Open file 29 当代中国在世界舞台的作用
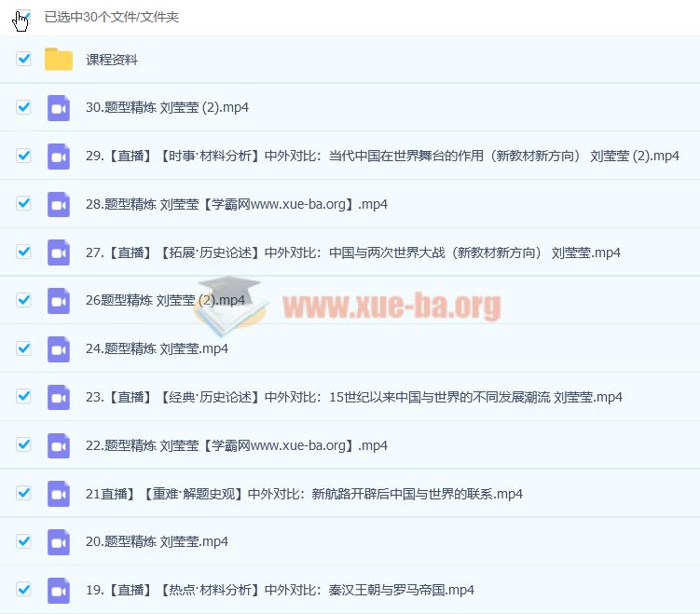The image size is (700, 614). pyautogui.click(x=382, y=156)
